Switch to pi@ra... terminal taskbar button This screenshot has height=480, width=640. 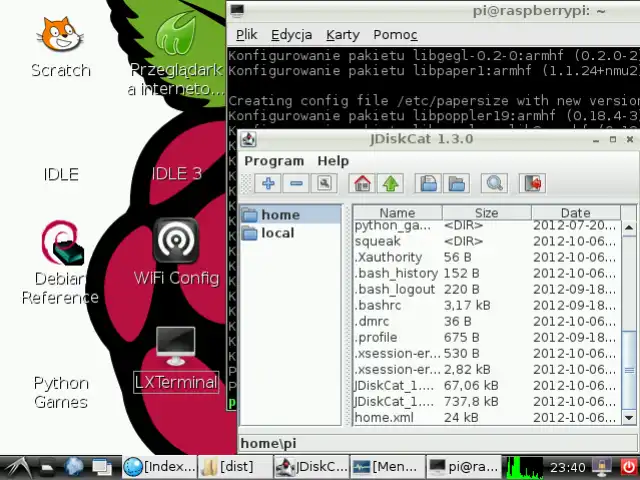point(463,467)
